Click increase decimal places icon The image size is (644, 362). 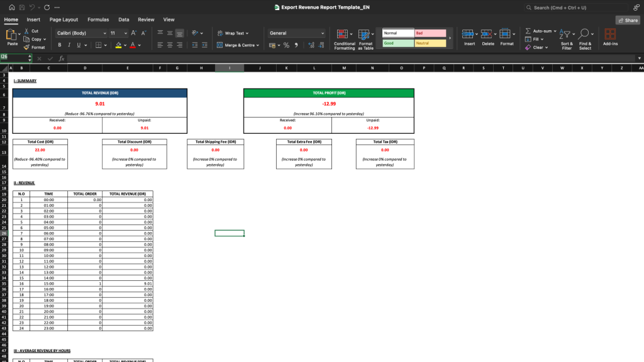(311, 45)
